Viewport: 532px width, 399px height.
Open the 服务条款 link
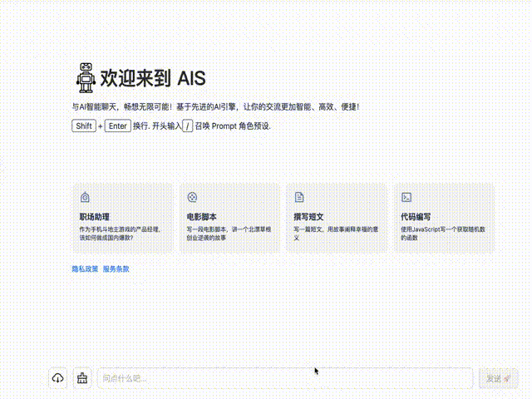click(x=116, y=269)
